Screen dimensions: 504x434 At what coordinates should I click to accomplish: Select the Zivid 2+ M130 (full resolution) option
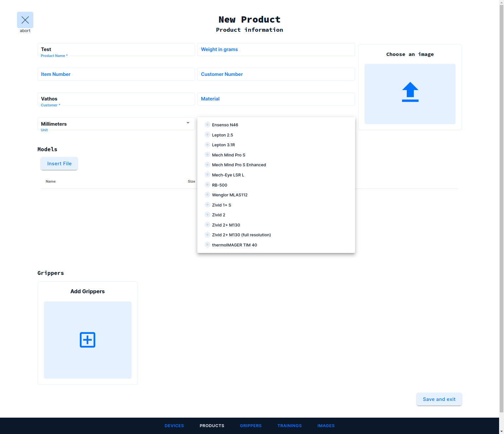click(x=207, y=235)
